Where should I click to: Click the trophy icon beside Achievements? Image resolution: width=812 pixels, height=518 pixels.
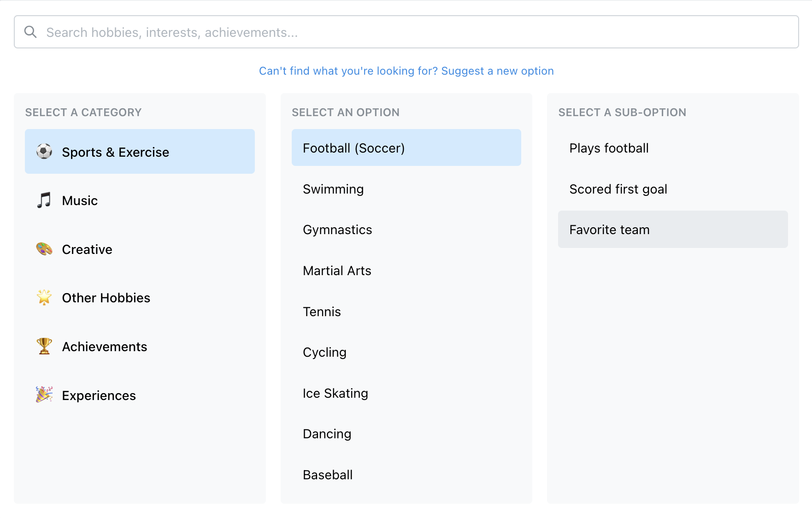[44, 346]
